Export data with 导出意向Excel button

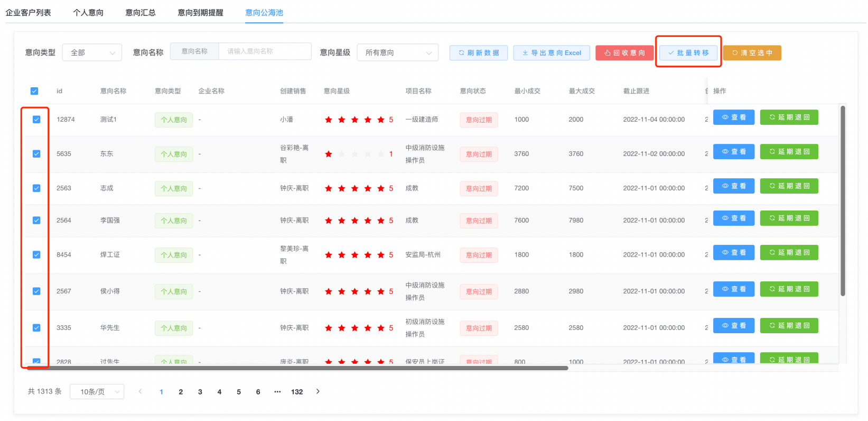(x=551, y=53)
